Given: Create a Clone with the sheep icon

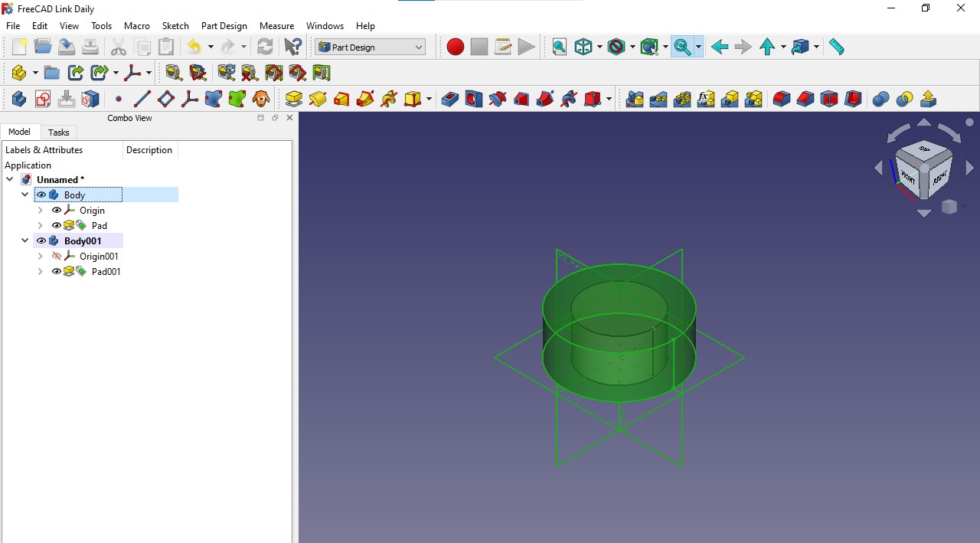Looking at the screenshot, I should [x=260, y=99].
